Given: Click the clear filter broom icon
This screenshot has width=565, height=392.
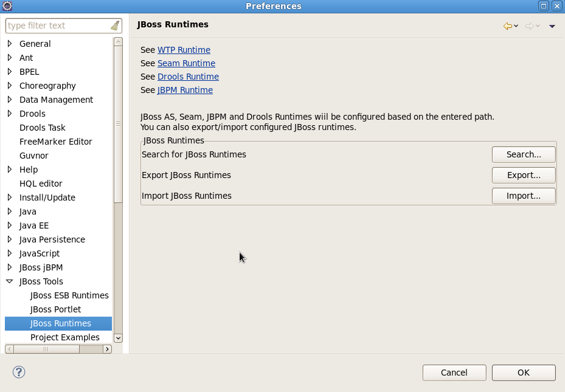Looking at the screenshot, I should click(115, 26).
